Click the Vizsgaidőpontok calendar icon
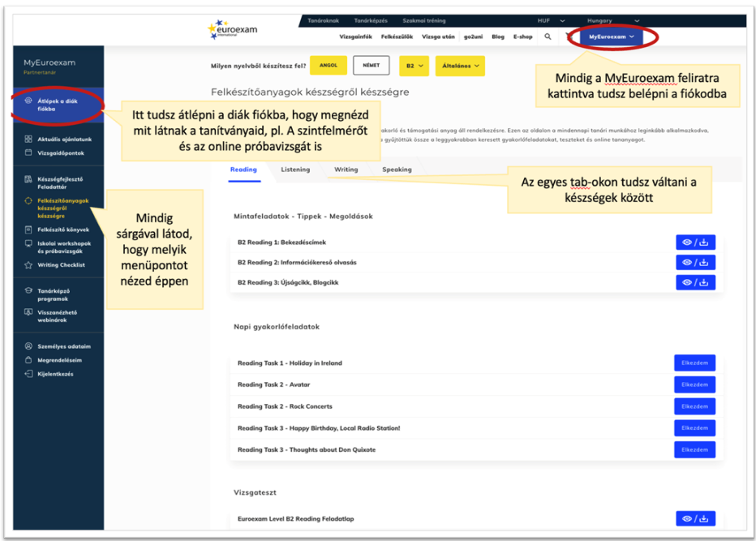The image size is (756, 541). point(28,152)
